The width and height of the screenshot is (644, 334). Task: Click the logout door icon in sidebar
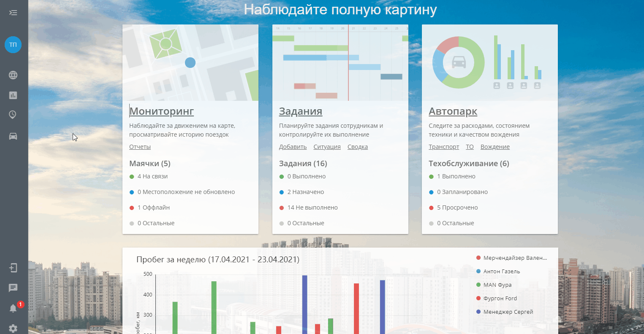point(13,268)
